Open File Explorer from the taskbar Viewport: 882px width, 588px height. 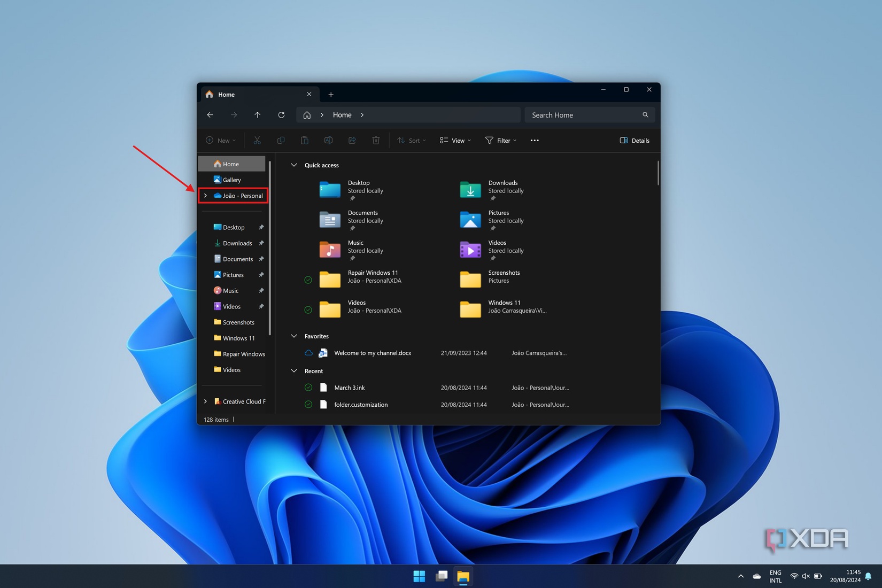(463, 576)
